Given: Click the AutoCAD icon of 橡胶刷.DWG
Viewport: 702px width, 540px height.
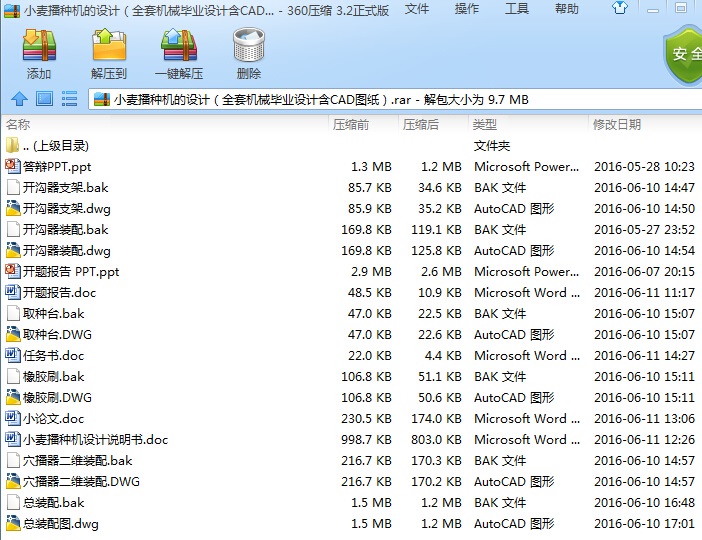Looking at the screenshot, I should (x=13, y=397).
